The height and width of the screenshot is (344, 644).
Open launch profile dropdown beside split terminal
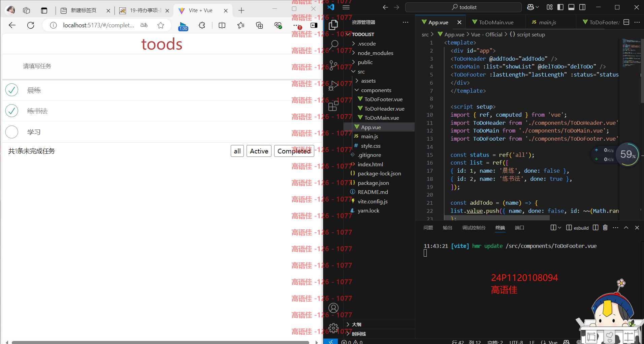click(559, 228)
